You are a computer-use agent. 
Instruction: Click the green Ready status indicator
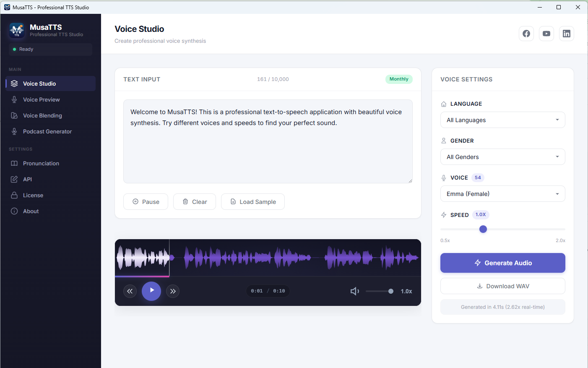(16, 49)
